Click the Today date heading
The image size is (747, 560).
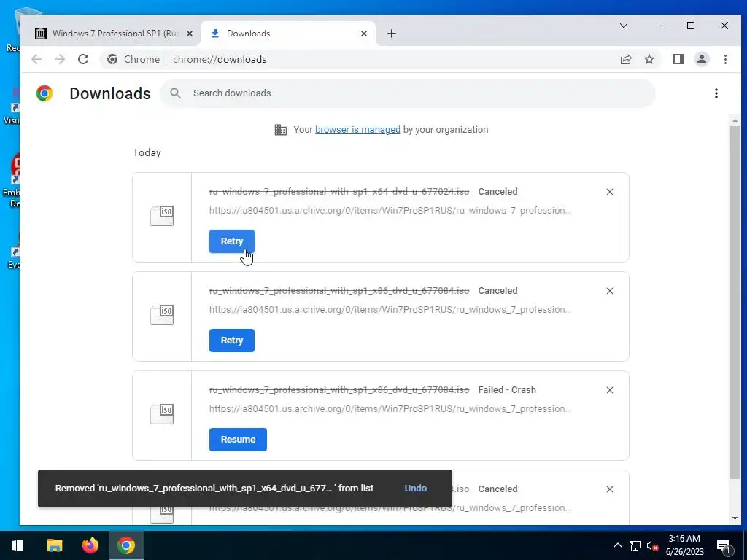coord(147,152)
